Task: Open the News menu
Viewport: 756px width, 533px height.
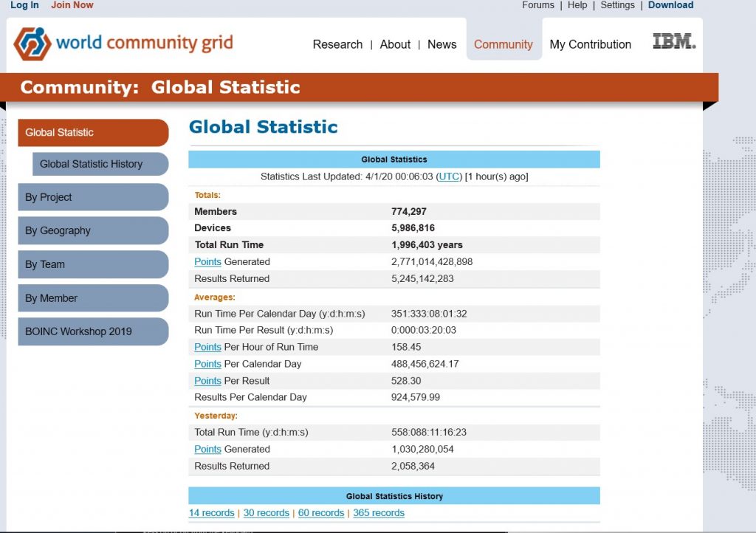Action: [441, 44]
